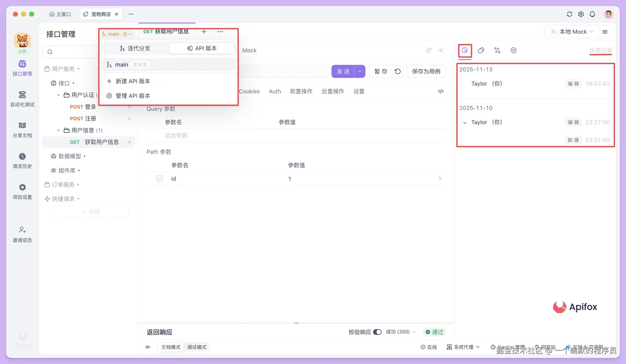Toggle the 校验响应 switch
Viewport: 626px width, 364px height.
point(377,332)
